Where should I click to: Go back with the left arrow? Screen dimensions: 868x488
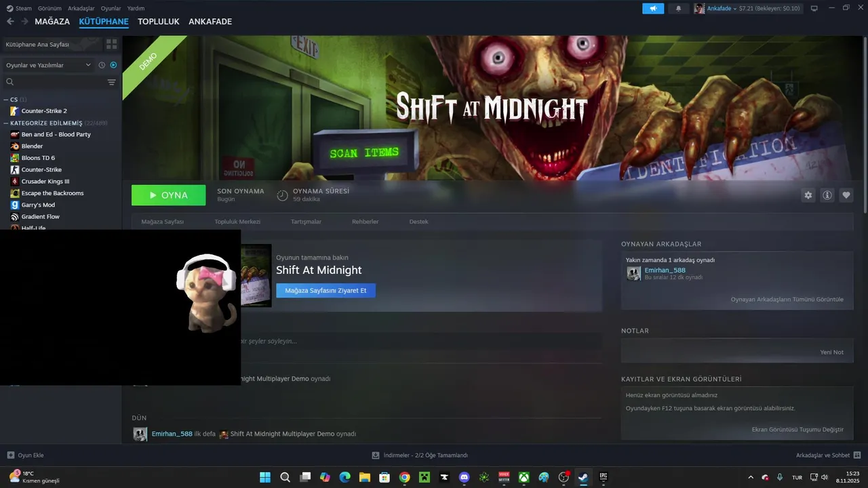tap(10, 22)
